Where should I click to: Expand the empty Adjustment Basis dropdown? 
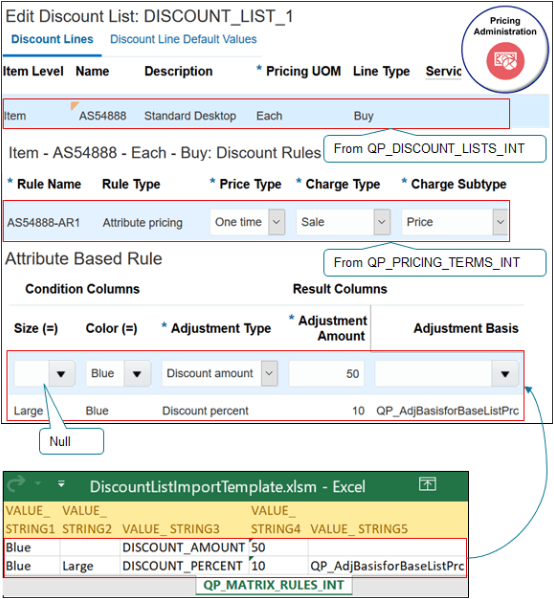pyautogui.click(x=505, y=374)
